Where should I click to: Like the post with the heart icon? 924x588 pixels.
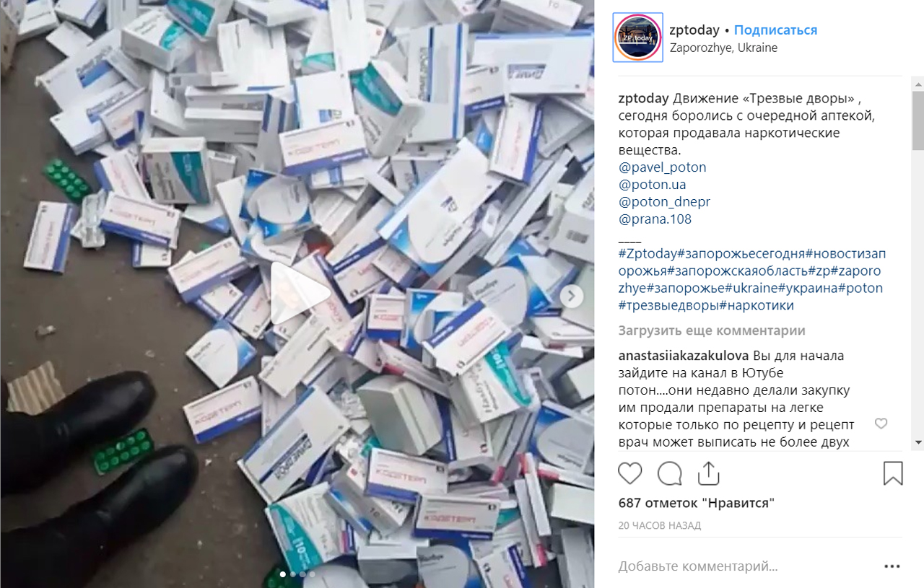coord(629,473)
